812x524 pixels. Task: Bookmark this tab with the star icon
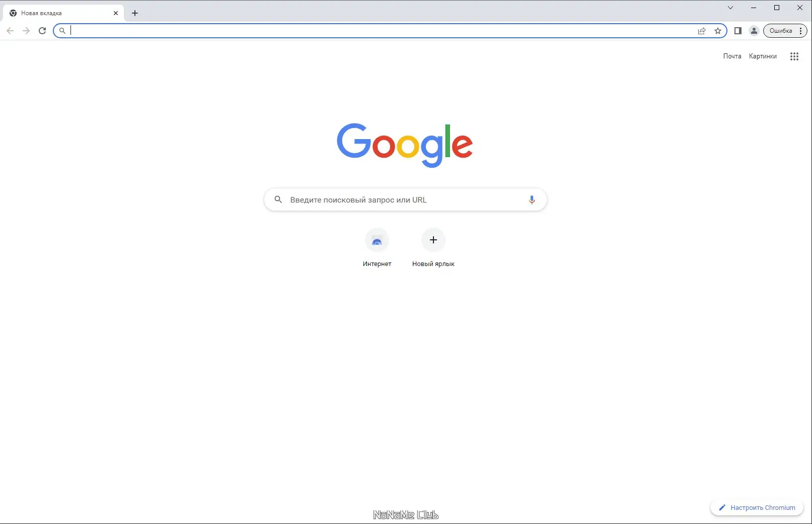tap(718, 31)
